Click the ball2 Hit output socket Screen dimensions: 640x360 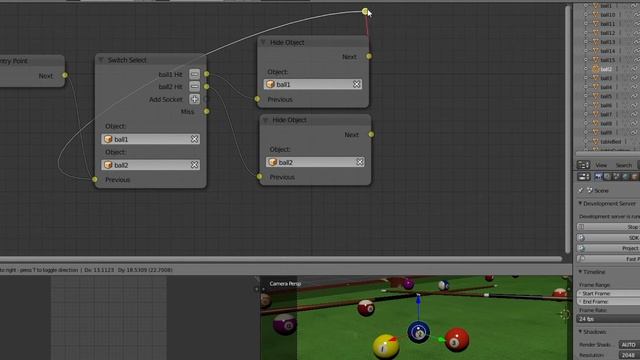coord(207,87)
